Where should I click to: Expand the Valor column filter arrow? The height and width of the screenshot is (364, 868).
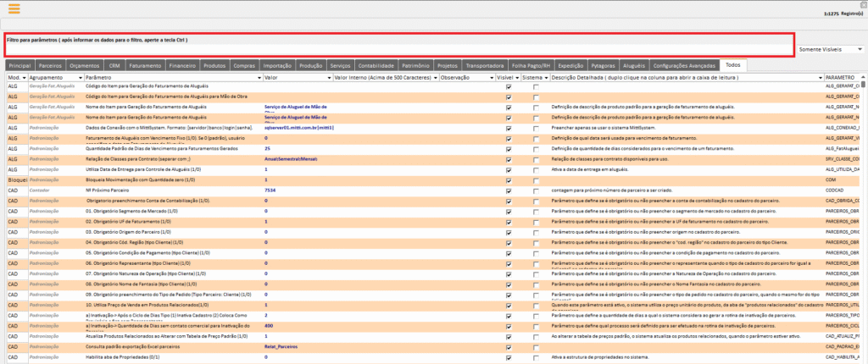329,78
